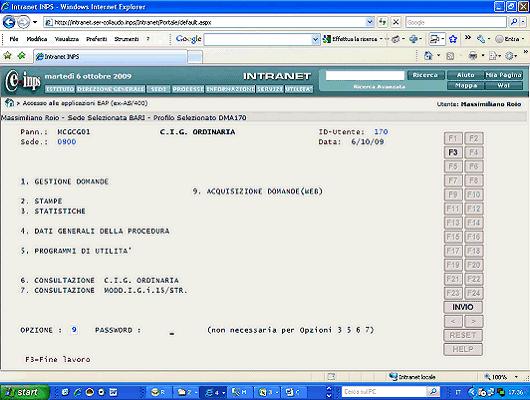
Task: Click the e-inps logo in header
Action: (23, 81)
